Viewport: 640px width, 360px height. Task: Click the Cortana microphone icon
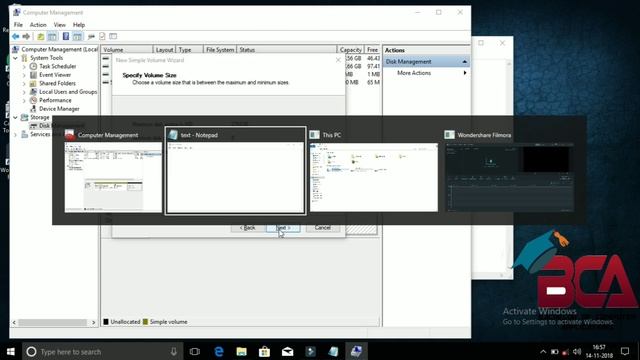coord(174,351)
